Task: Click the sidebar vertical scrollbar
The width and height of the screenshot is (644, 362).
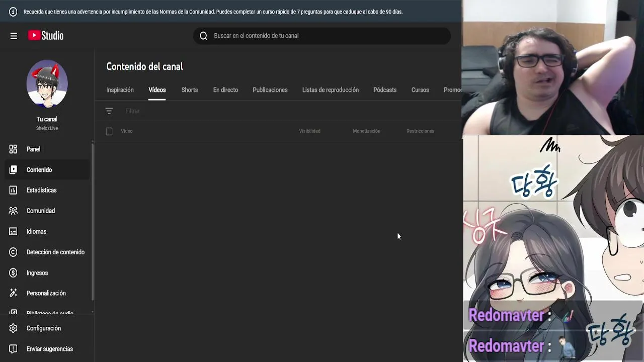Action: 93,221
